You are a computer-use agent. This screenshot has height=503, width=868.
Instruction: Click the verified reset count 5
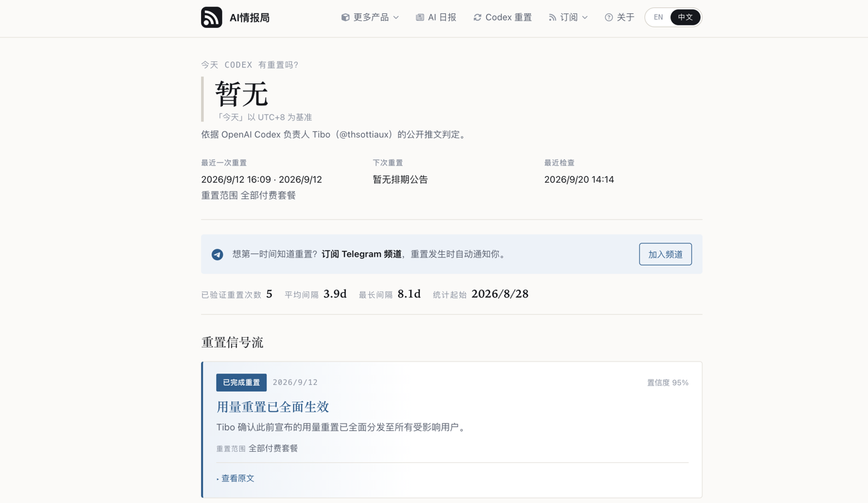pyautogui.click(x=269, y=294)
